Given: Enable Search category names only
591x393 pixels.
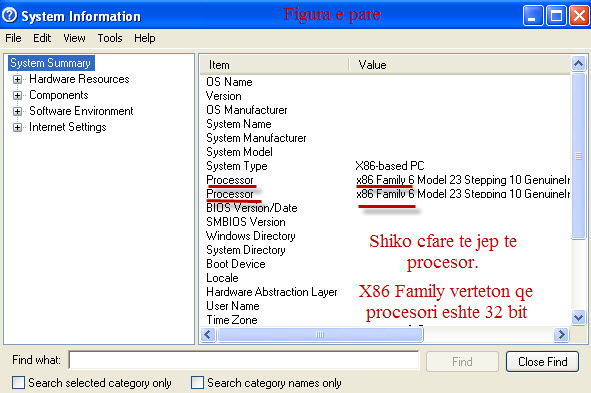Looking at the screenshot, I should (197, 383).
